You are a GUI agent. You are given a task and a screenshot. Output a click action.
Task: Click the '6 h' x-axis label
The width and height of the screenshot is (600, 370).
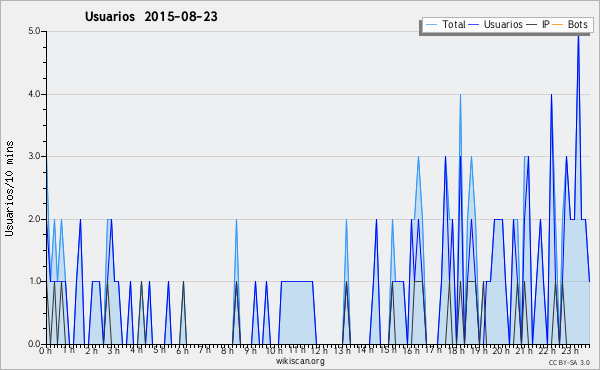click(182, 351)
